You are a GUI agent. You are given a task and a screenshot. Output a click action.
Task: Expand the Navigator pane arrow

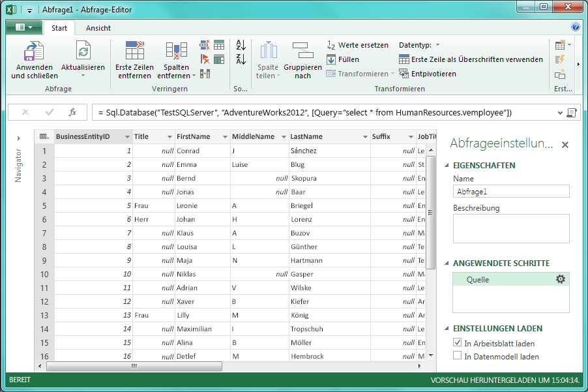pyautogui.click(x=18, y=138)
